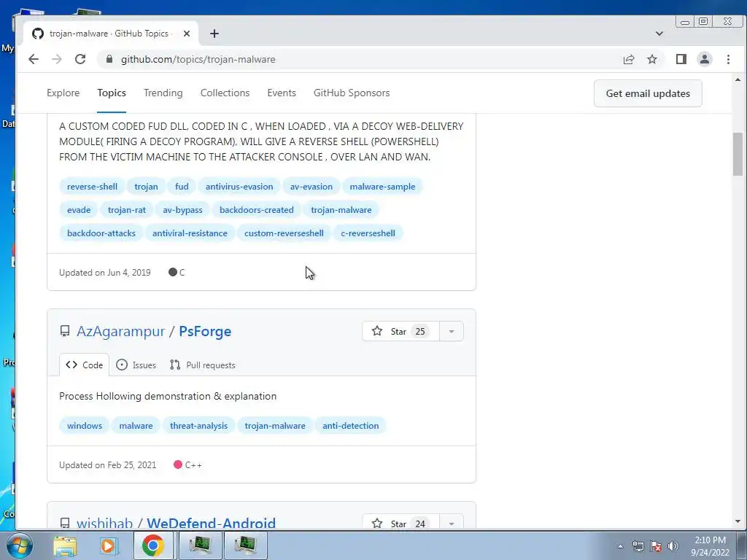Show hidden system tray icons
This screenshot has height=560, width=747.
(x=620, y=546)
